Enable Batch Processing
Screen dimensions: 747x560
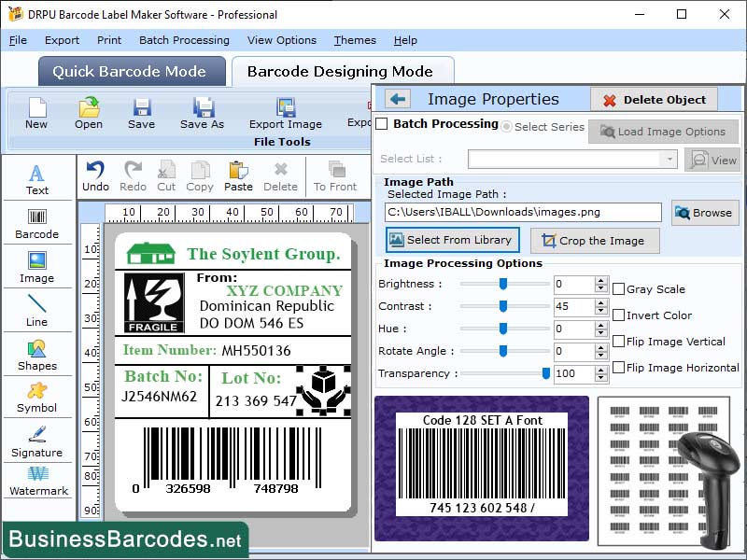383,124
